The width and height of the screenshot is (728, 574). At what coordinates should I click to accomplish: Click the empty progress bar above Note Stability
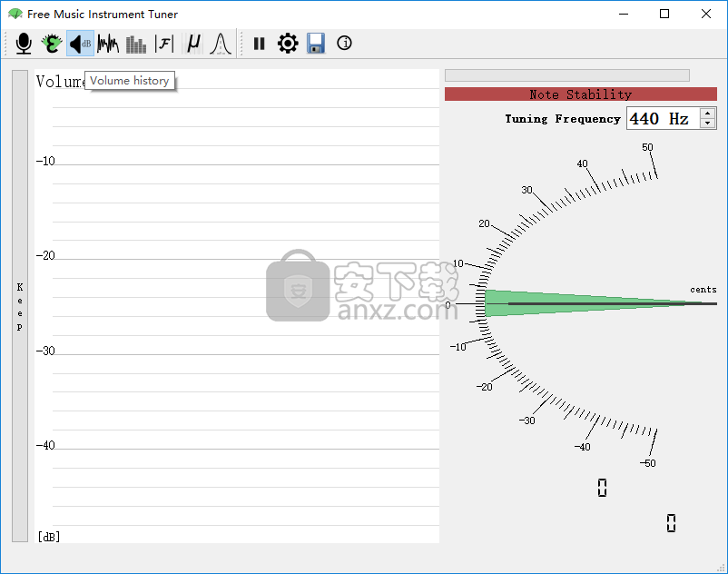pos(567,75)
